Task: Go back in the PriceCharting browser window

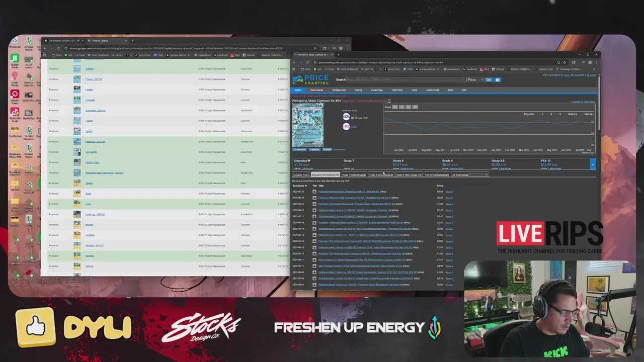Action: point(295,62)
